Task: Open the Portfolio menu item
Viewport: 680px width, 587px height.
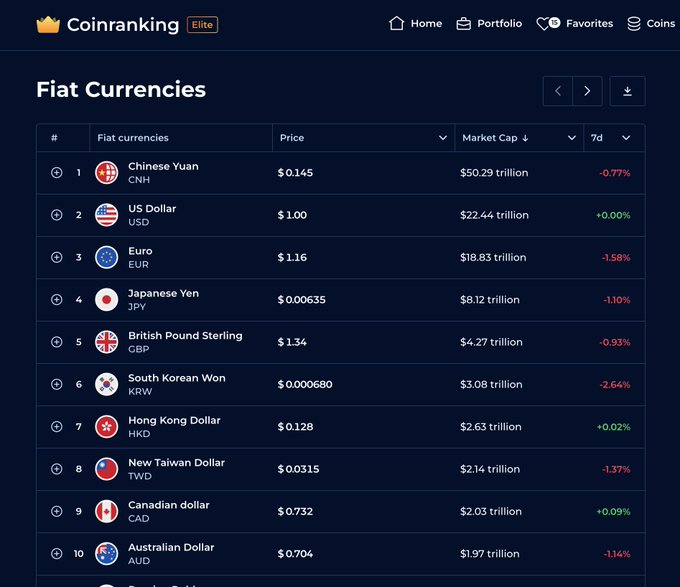Action: [x=489, y=24]
